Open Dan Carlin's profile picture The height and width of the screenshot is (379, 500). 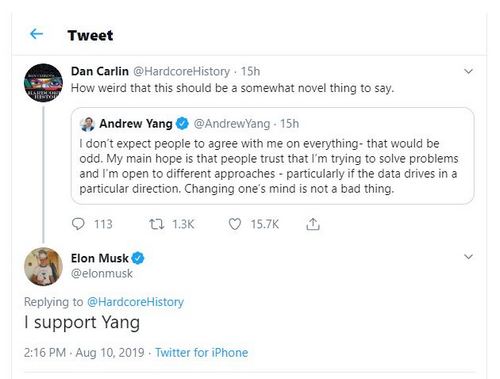point(43,83)
